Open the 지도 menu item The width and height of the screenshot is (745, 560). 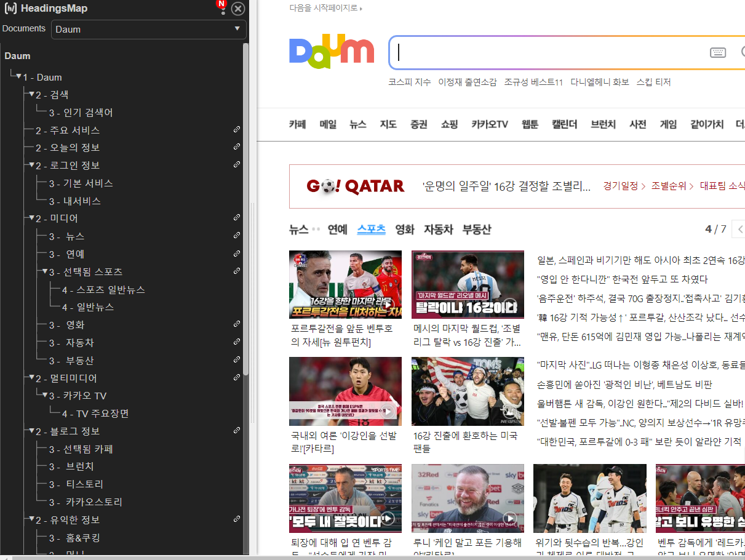tap(388, 124)
